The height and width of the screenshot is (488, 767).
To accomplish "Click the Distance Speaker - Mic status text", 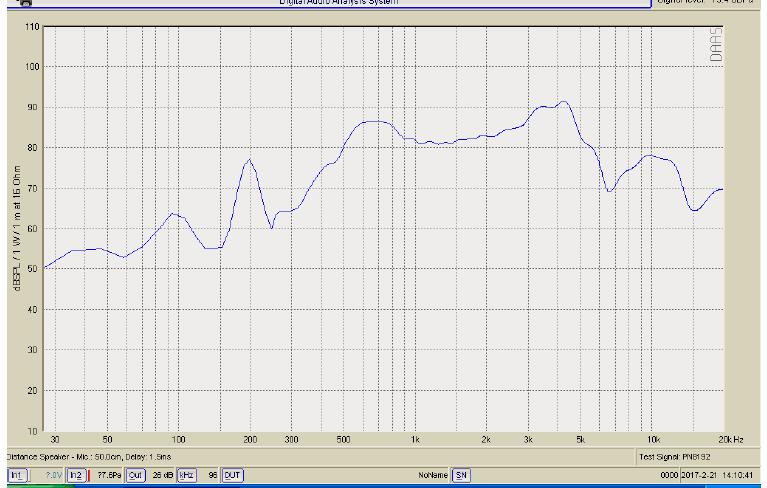I will tap(89, 457).
